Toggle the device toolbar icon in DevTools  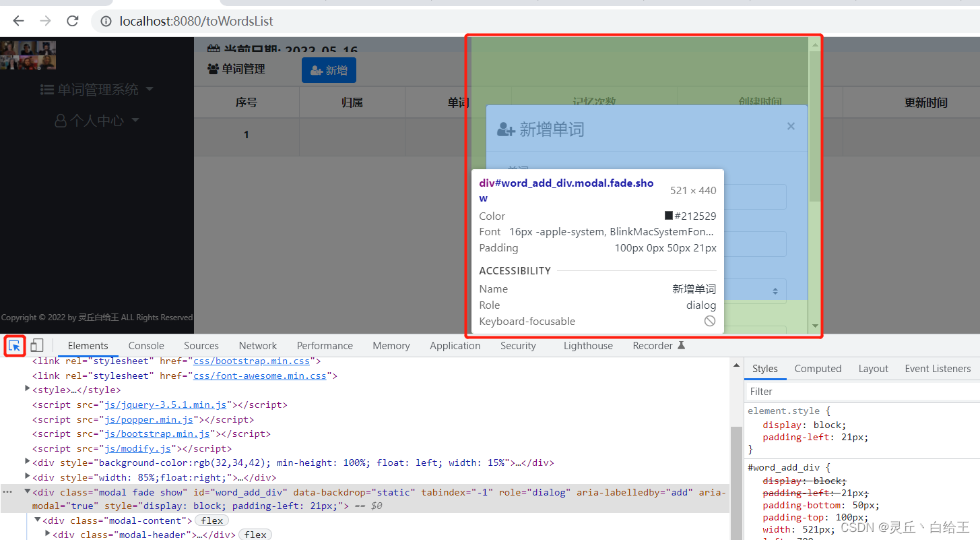click(37, 346)
